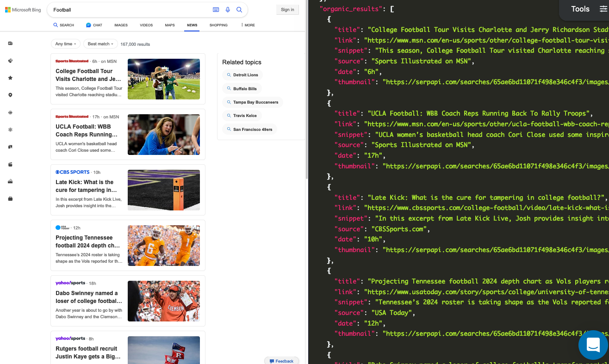Select the location pin sidebar icon
Image resolution: width=609 pixels, height=364 pixels.
(x=10, y=95)
